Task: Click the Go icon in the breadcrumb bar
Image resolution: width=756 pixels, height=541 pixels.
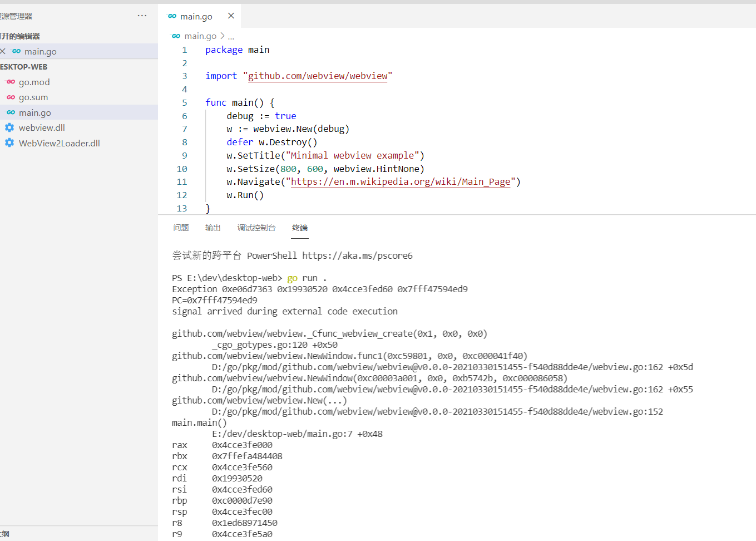Action: (176, 36)
